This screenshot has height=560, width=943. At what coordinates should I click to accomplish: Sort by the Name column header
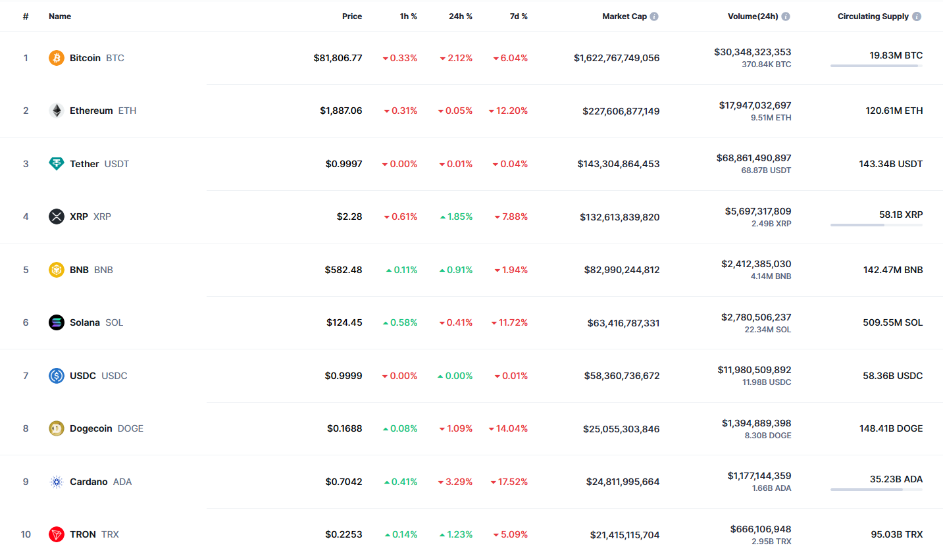click(60, 16)
